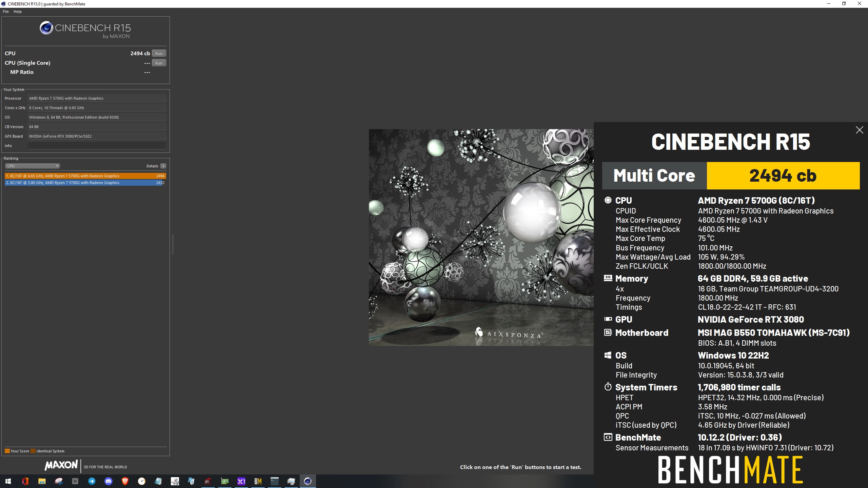This screenshot has width=868, height=488.
Task: Open the Help menu
Action: pos(18,12)
